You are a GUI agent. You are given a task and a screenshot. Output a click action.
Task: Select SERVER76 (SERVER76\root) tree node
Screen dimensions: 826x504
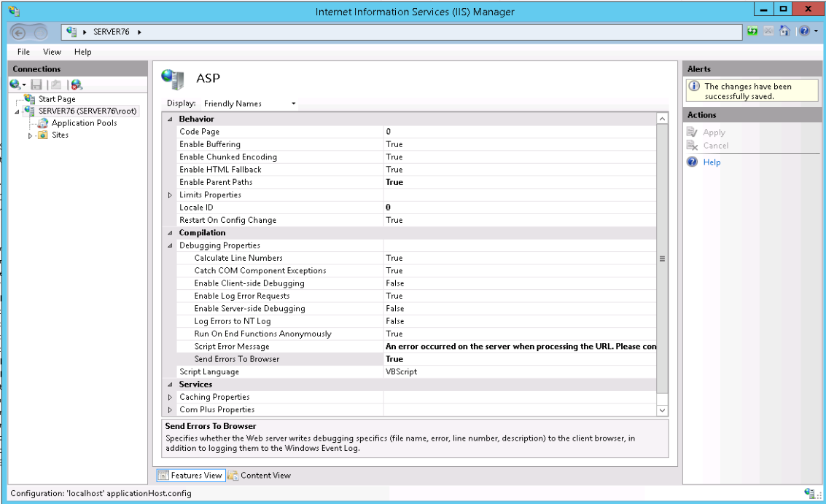(87, 111)
